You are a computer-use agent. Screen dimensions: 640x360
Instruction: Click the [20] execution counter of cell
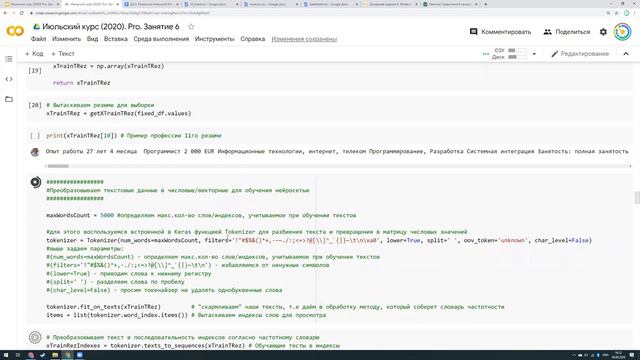(35, 105)
